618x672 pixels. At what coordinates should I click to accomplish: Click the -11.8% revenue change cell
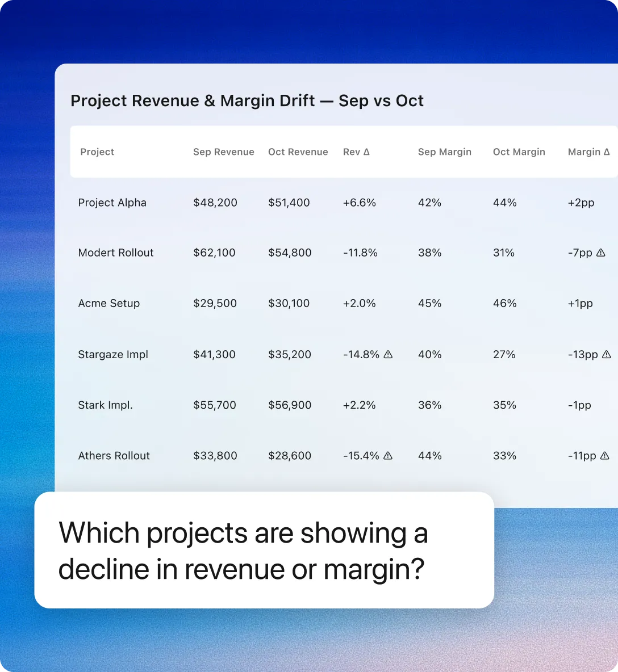pyautogui.click(x=360, y=253)
